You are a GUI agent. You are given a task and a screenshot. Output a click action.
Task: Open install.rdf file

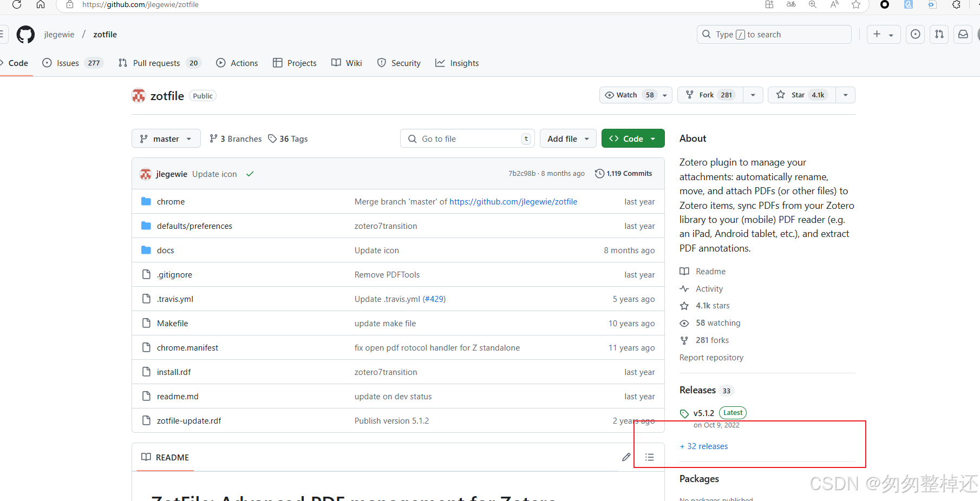[174, 372]
